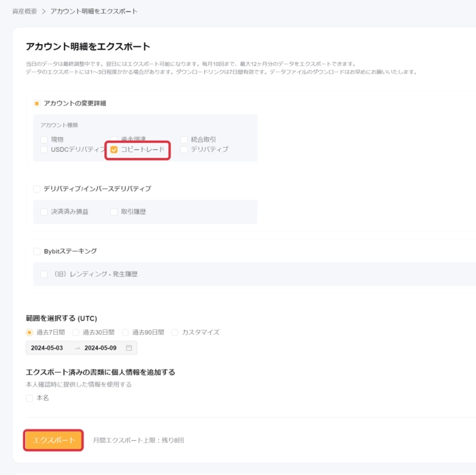Check the 決済済み損益 checkbox
The image size is (476, 475).
[x=44, y=212]
